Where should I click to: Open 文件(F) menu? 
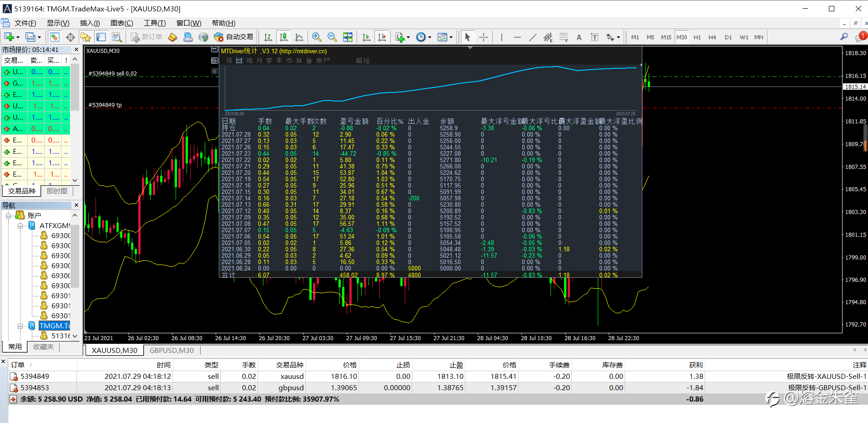click(x=25, y=23)
